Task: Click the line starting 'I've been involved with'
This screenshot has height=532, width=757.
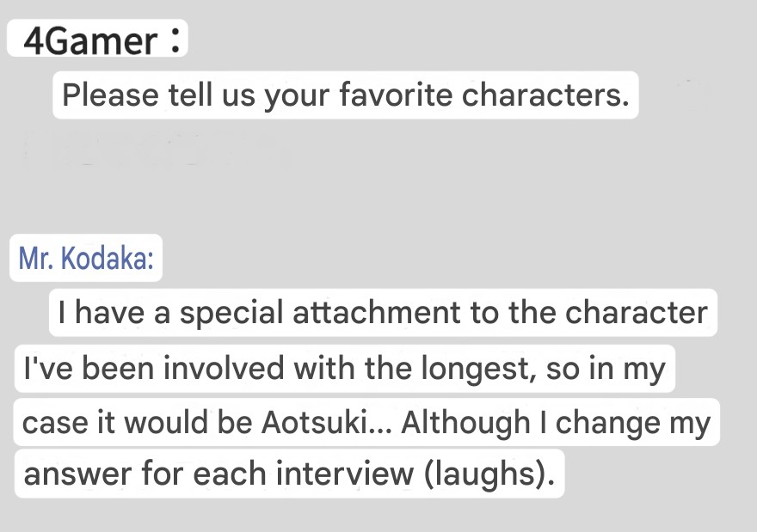Action: 345,368
